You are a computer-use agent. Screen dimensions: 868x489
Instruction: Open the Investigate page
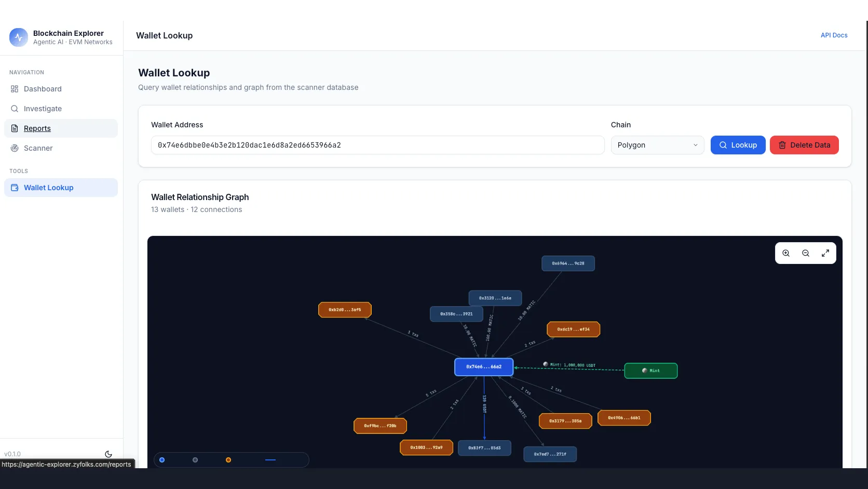coord(61,109)
